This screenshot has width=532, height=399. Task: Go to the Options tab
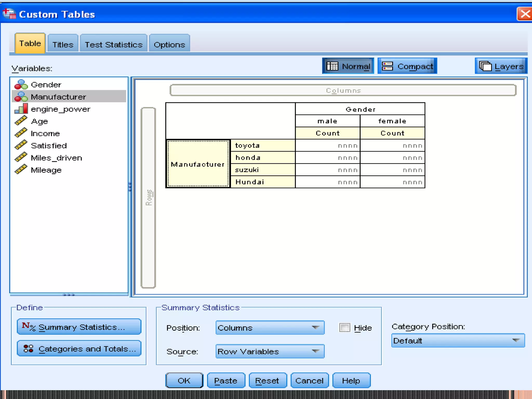(169, 44)
